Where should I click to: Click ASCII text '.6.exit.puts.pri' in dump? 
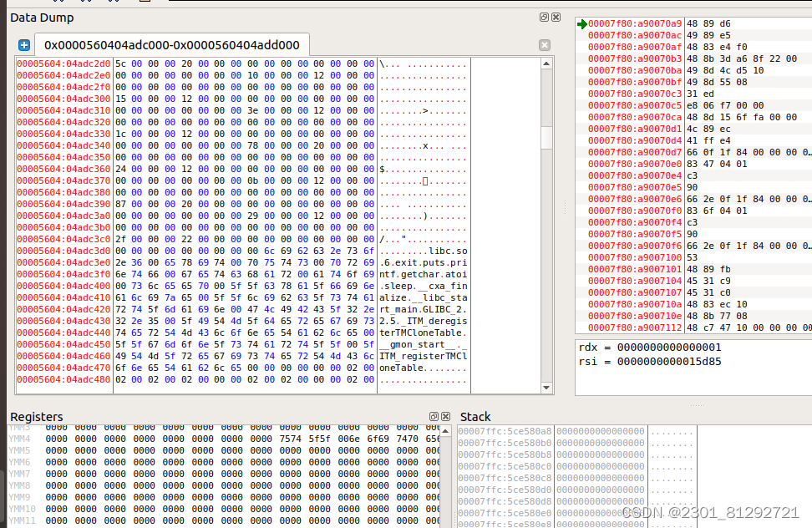423,262
